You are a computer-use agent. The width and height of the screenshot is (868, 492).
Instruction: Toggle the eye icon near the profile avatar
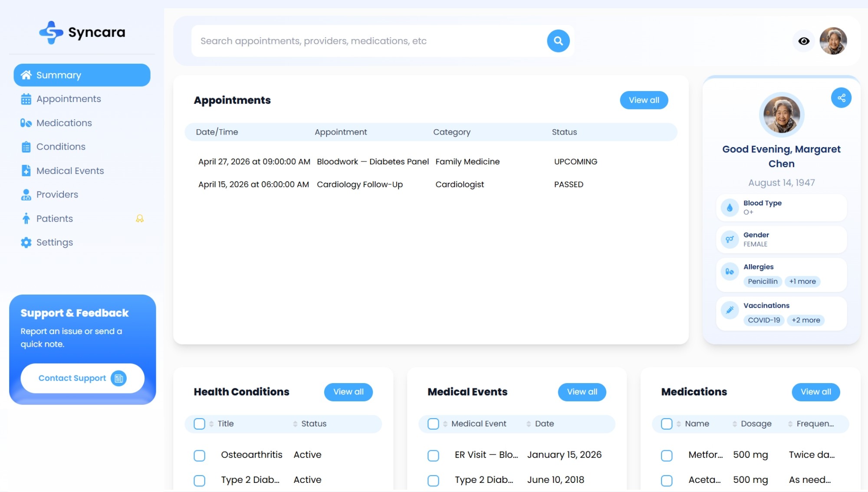pyautogui.click(x=804, y=41)
